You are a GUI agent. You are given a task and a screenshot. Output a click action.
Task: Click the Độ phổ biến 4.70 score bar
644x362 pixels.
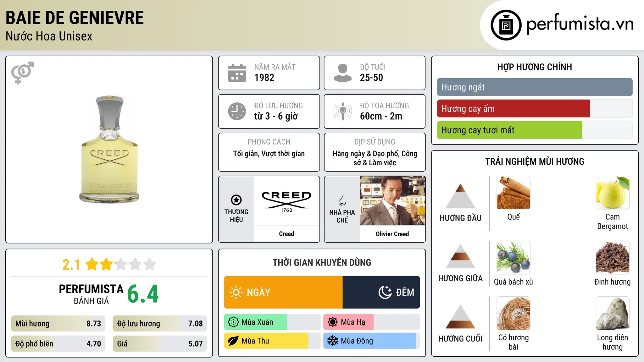[x=58, y=344]
